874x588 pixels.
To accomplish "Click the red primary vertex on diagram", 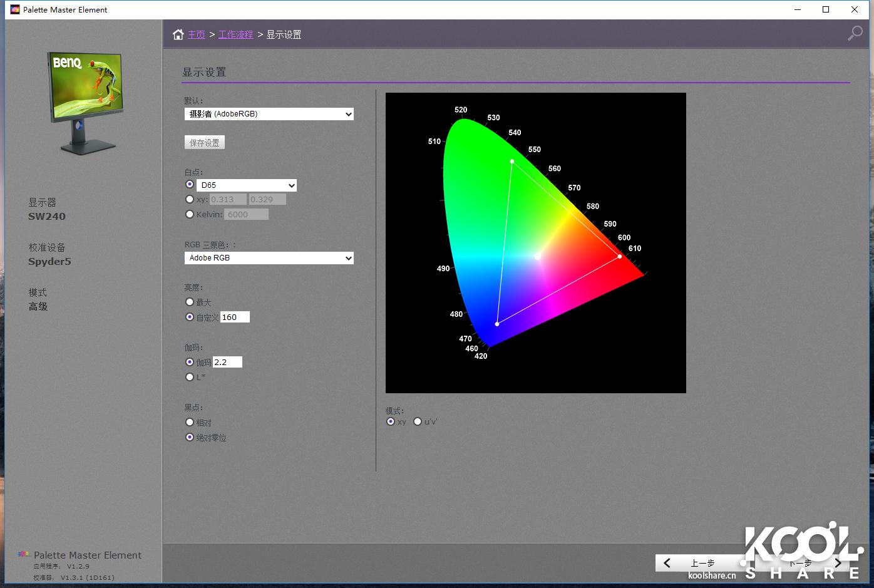I will point(620,256).
